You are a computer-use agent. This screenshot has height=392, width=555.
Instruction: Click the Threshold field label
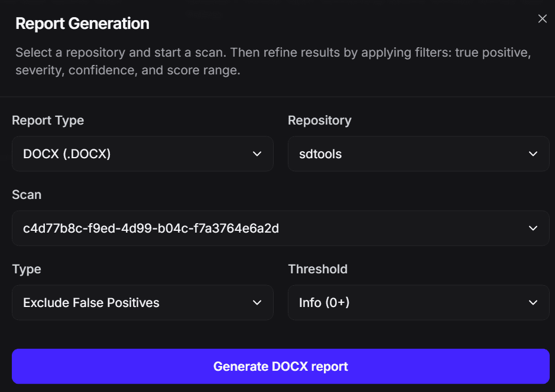(x=317, y=269)
